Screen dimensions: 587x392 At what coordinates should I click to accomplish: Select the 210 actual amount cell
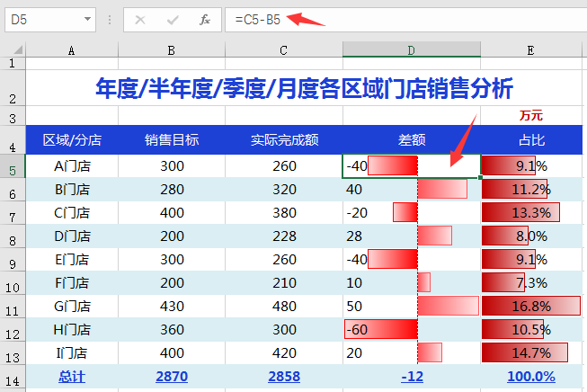(284, 283)
